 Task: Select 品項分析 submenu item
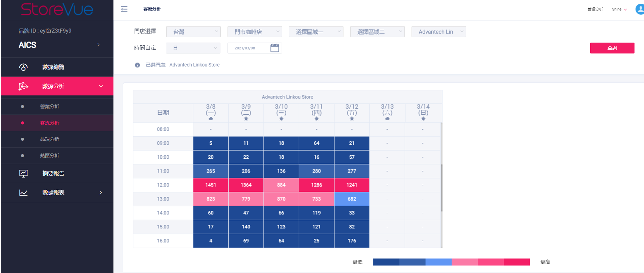tap(57, 139)
